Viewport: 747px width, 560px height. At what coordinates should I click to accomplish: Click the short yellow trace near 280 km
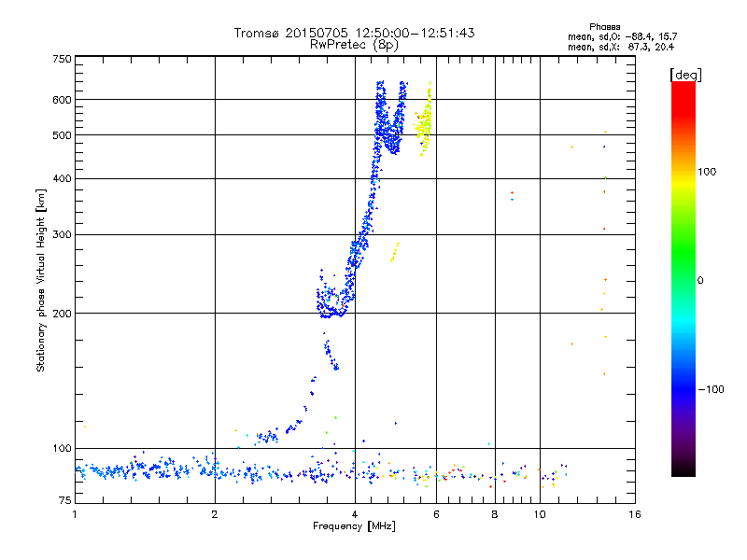tap(395, 251)
